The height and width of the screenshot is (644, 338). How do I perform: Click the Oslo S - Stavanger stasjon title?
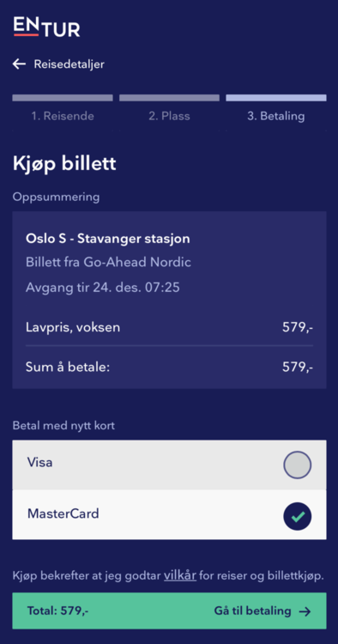[108, 239]
